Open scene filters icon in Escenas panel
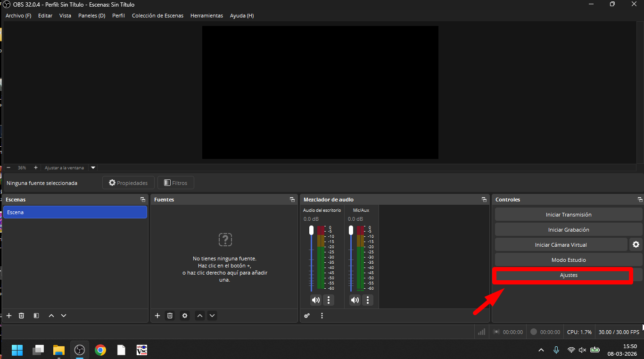Screen dimensions: 644x359 (36, 316)
